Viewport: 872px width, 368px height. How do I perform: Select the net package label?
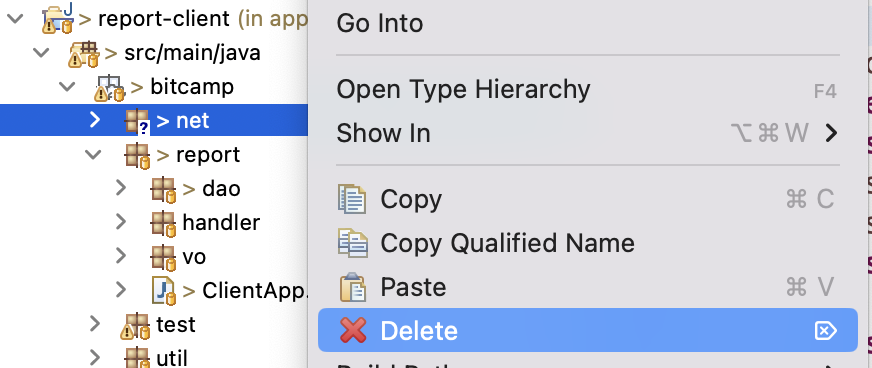(192, 121)
